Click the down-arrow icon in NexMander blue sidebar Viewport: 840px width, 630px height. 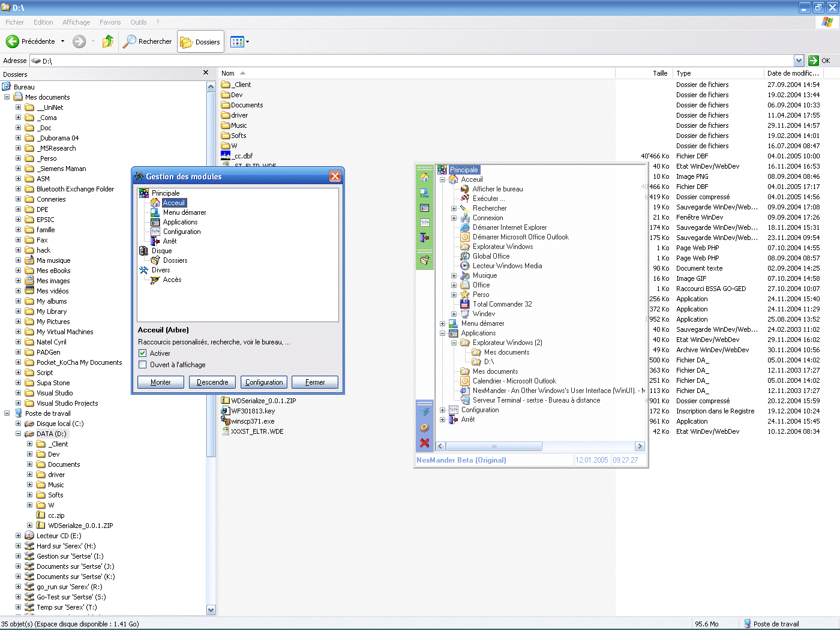425,412
